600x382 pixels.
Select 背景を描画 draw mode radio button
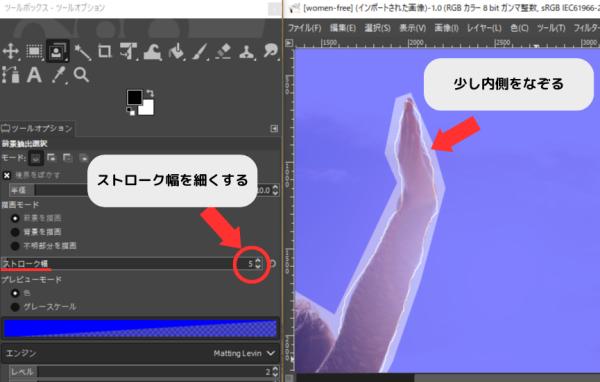click(x=15, y=232)
